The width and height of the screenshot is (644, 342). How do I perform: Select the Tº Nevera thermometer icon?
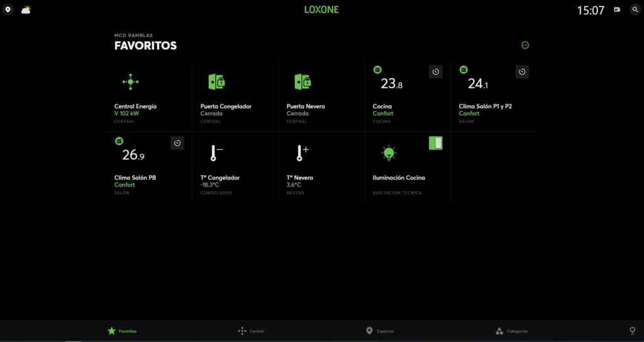[302, 153]
